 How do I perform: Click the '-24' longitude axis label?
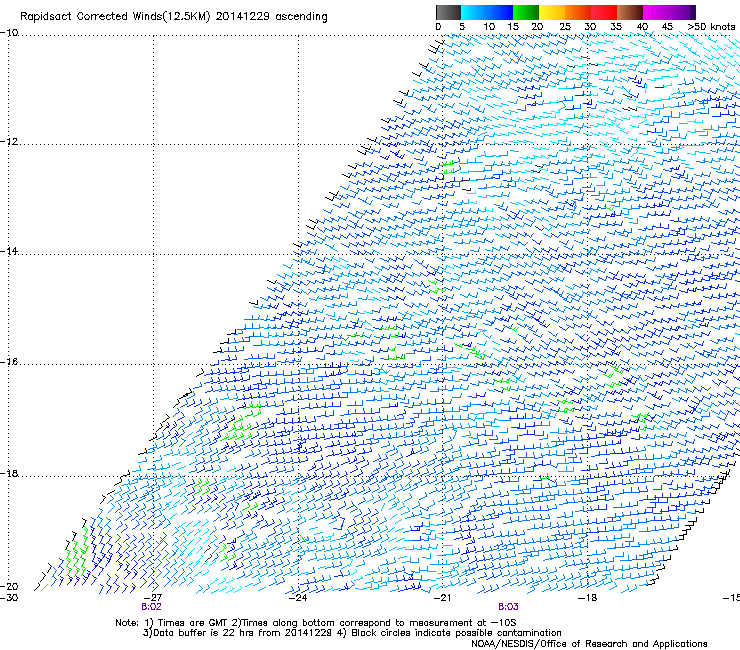298,597
